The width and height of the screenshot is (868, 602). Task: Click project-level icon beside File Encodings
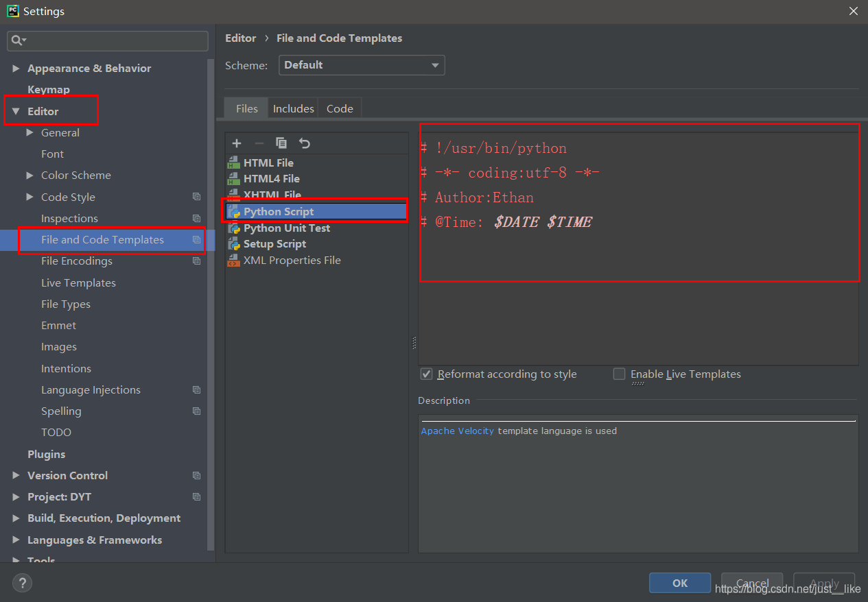[197, 261]
